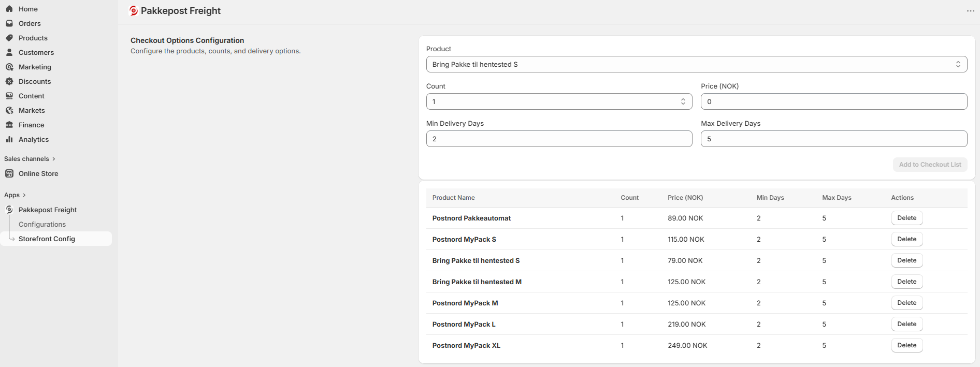Delete Bring Pakke til hentested M row
Image resolution: width=980 pixels, height=367 pixels.
pyautogui.click(x=906, y=282)
